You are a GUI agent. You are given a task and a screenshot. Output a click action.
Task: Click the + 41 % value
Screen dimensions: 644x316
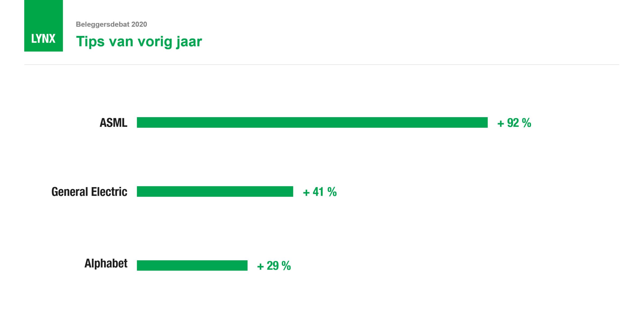(x=320, y=192)
